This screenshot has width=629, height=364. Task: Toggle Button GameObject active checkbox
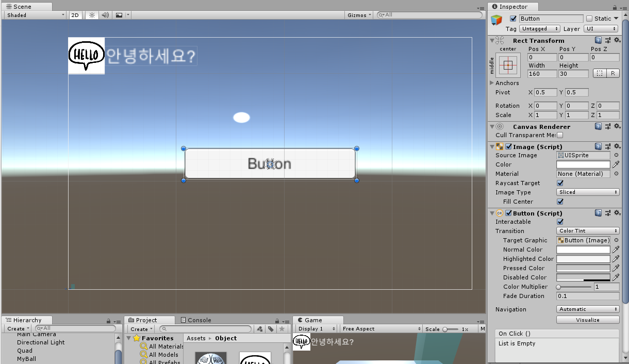click(513, 19)
